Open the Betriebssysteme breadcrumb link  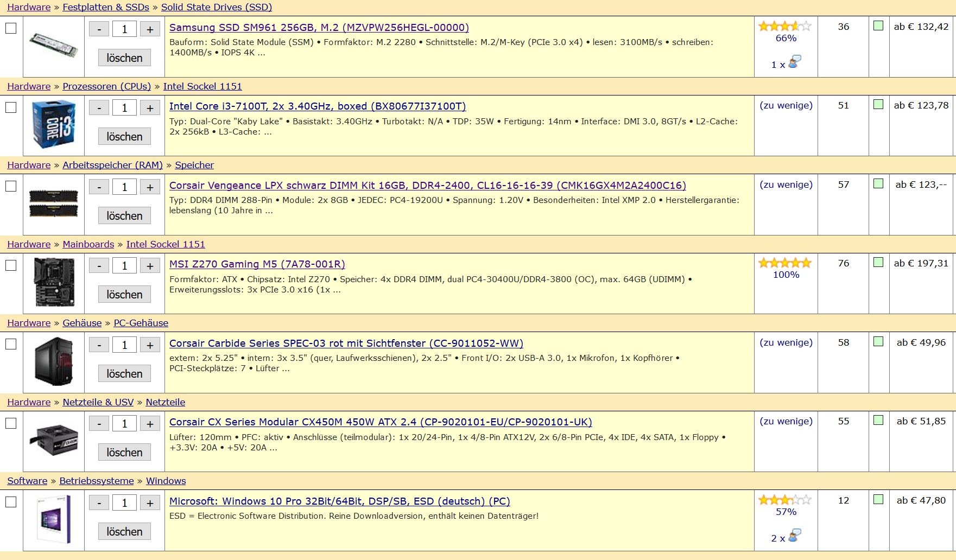97,481
